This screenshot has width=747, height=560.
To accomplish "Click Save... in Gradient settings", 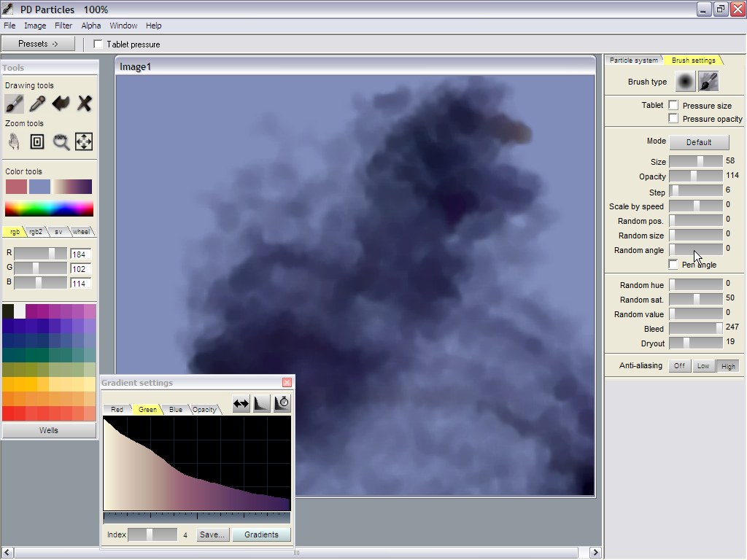I will click(212, 534).
